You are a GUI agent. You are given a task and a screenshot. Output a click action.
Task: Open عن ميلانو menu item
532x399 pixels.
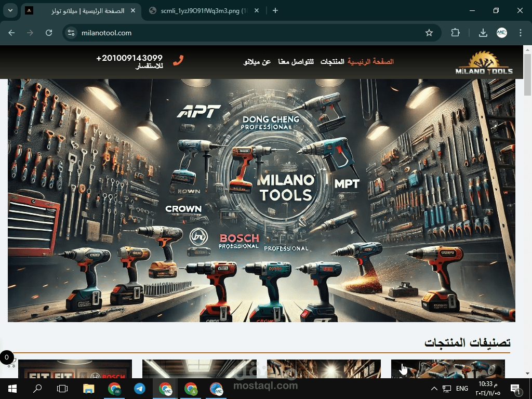(x=257, y=61)
